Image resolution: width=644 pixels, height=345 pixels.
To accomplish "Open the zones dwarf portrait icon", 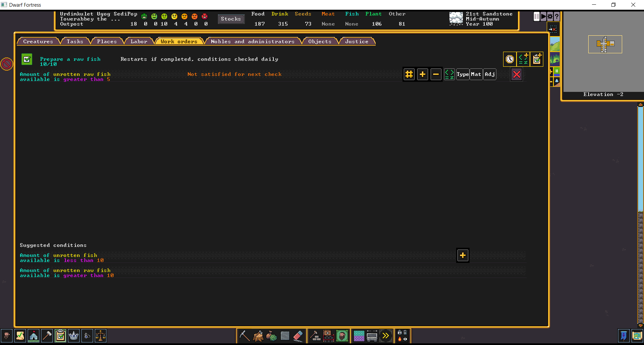I will pyautogui.click(x=342, y=336).
